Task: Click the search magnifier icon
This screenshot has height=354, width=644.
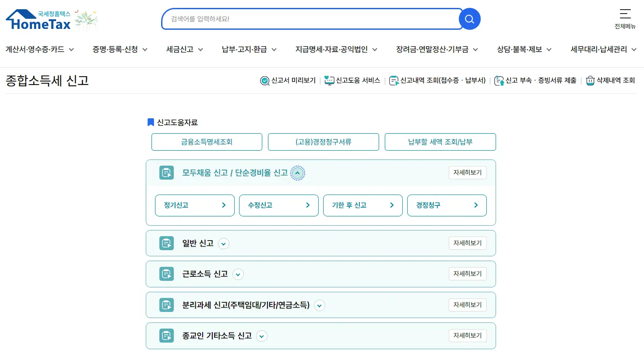Action: pyautogui.click(x=469, y=18)
